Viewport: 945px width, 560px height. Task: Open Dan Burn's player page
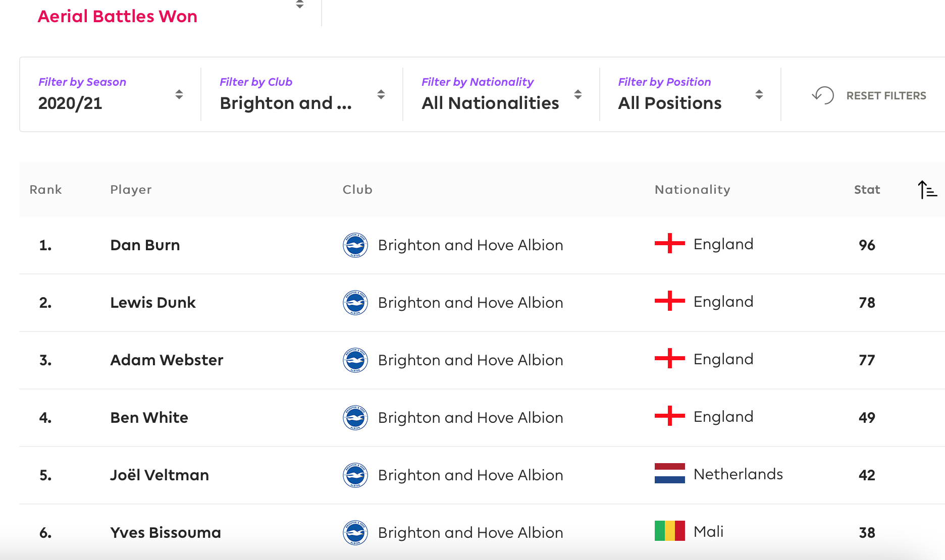pos(145,245)
